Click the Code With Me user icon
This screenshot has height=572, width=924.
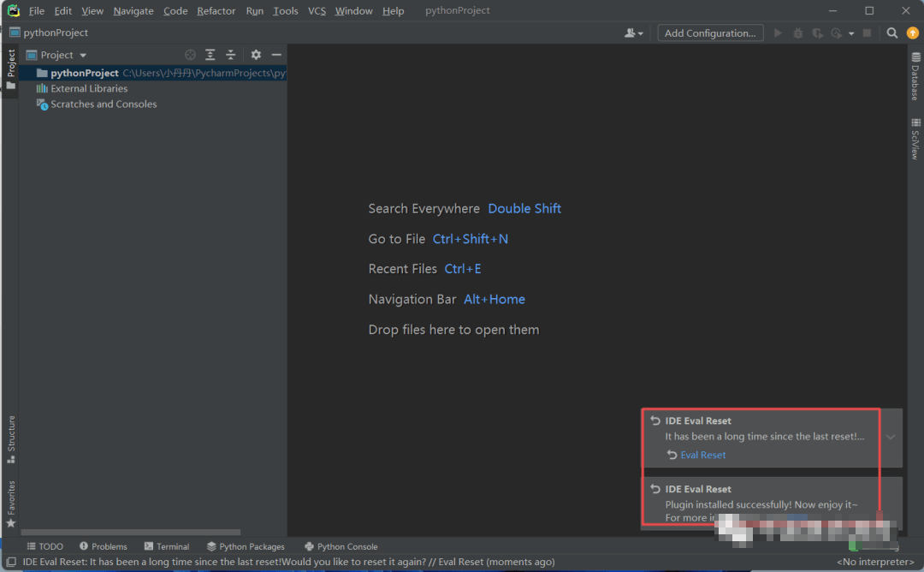633,33
